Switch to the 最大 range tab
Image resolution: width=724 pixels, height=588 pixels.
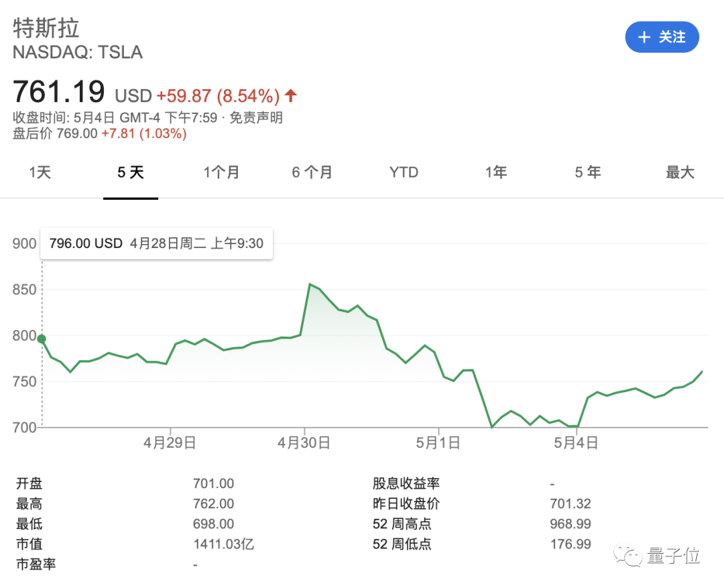pos(680,173)
